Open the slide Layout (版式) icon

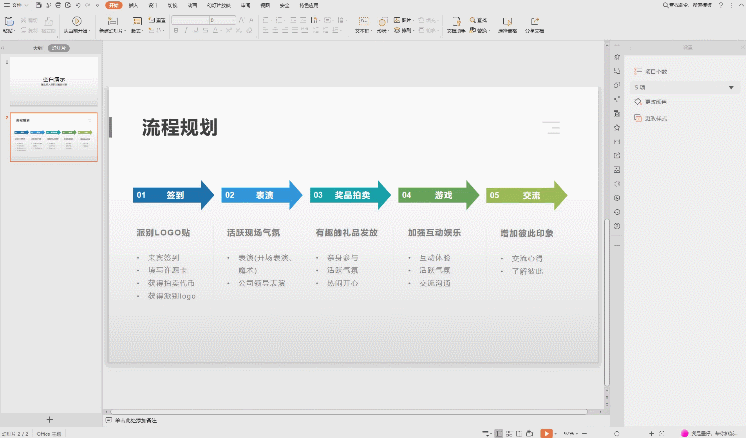pyautogui.click(x=137, y=21)
